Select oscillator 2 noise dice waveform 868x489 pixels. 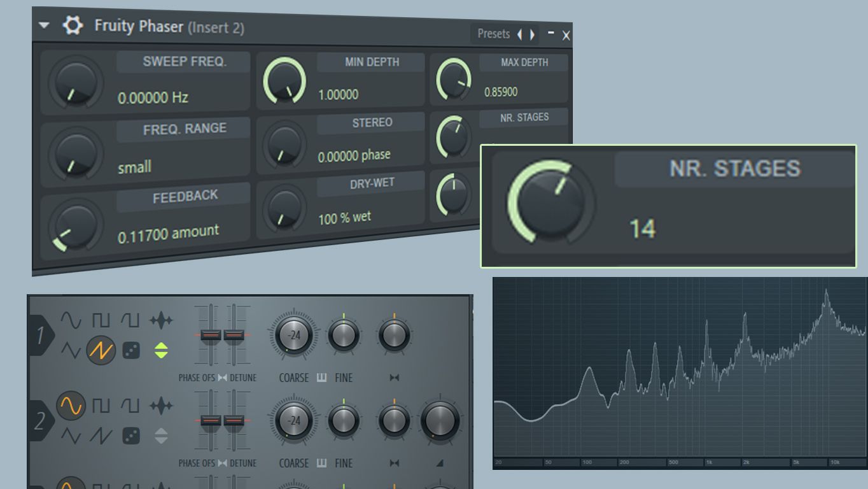click(x=131, y=436)
